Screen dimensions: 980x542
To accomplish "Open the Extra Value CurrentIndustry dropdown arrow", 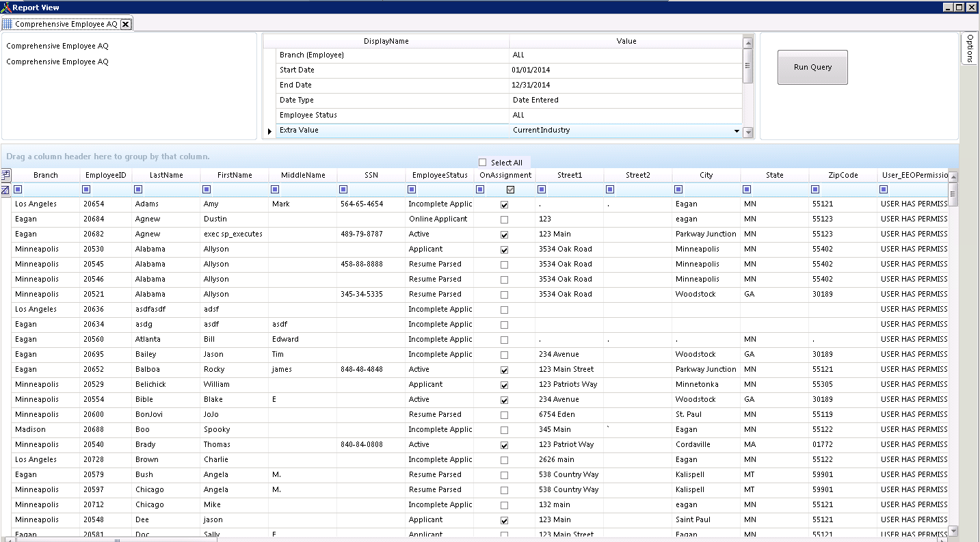I will (x=737, y=131).
